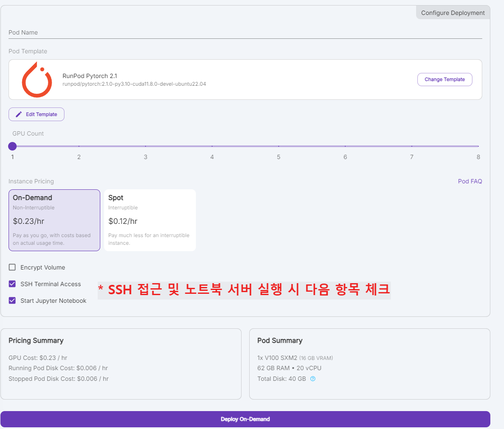The image size is (504, 429).
Task: Click the Change Template button
Action: (445, 79)
